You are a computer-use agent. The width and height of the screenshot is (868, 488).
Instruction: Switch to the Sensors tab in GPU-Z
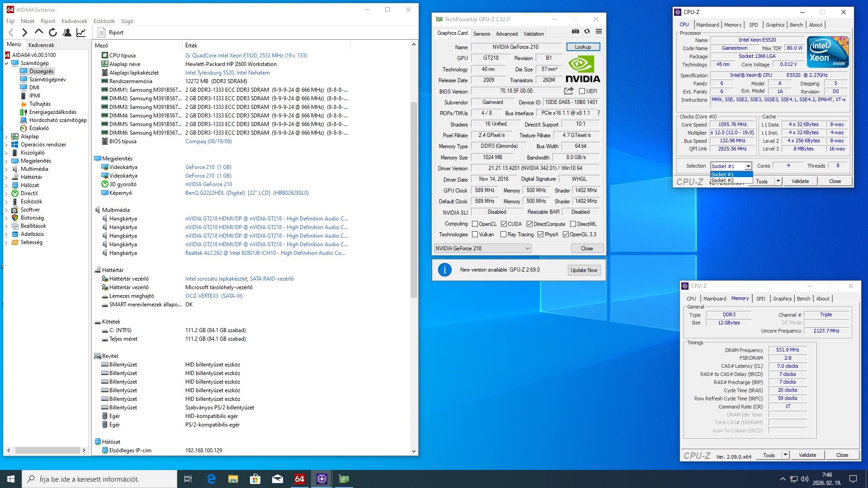pyautogui.click(x=481, y=34)
